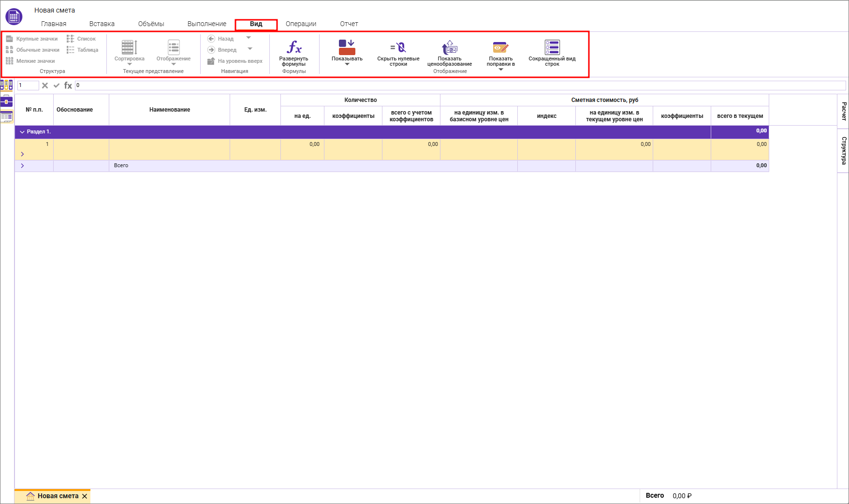Image resolution: width=849 pixels, height=504 pixels.
Task: Click the formula bar input field
Action: click(459, 86)
